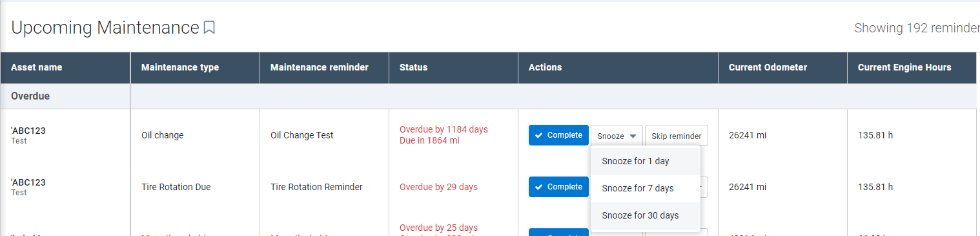Mark Oil Change Test as Complete

tap(558, 135)
